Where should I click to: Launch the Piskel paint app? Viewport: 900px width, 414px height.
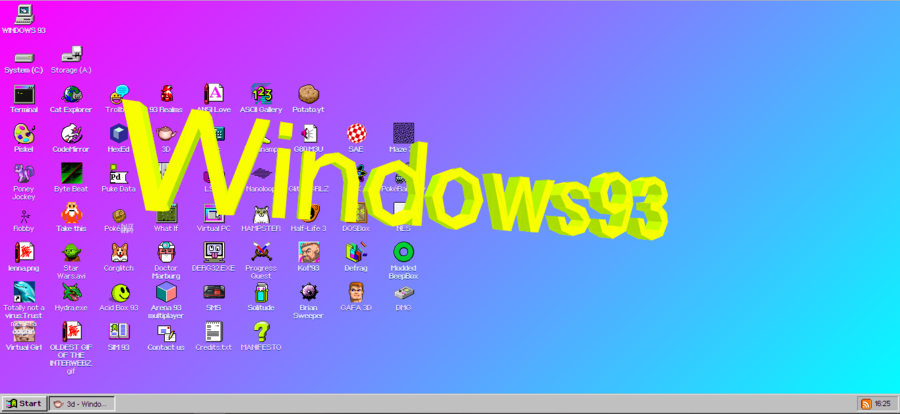tap(24, 133)
